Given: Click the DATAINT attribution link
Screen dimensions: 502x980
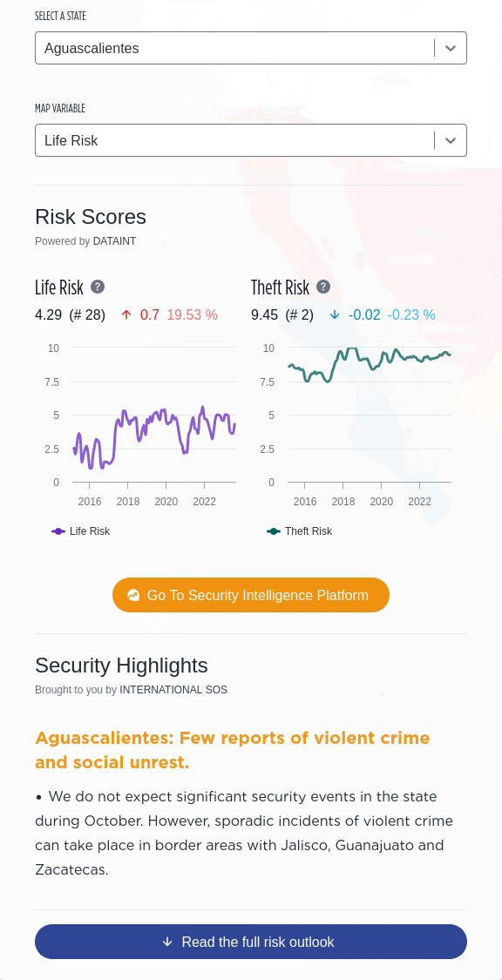Looking at the screenshot, I should (114, 241).
